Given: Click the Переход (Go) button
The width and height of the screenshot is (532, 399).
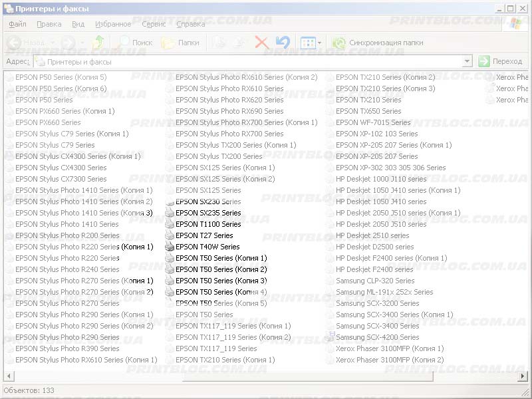Looking at the screenshot, I should pos(501,61).
